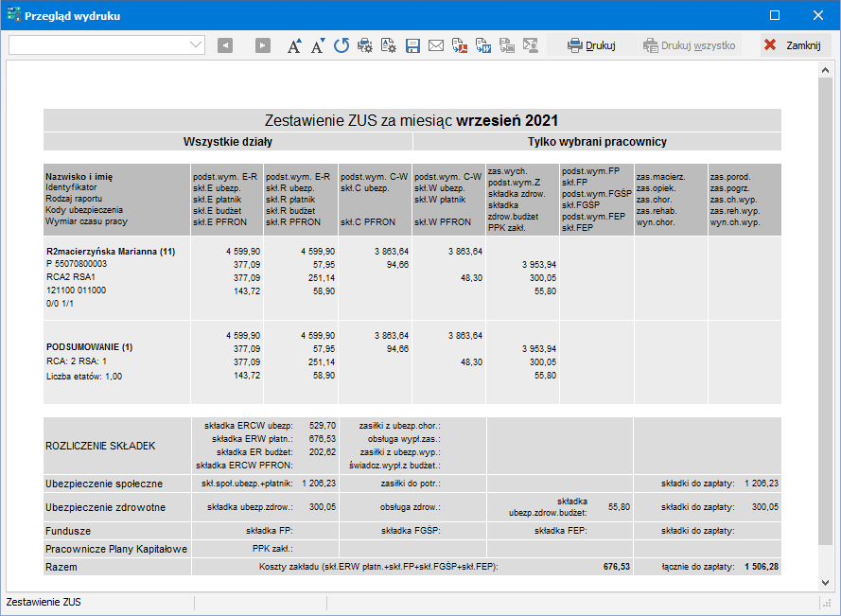Click the Nazwisko i imię column header
Screen dimensions: 841x616
pyautogui.click(x=79, y=177)
